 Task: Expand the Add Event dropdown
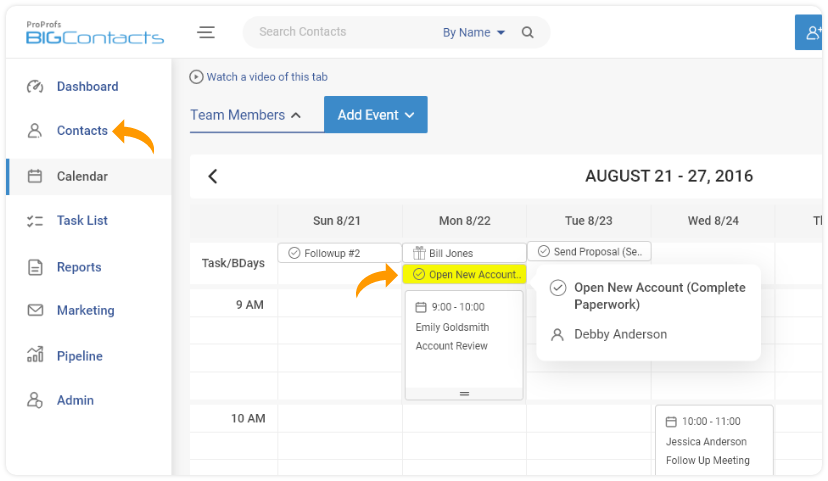pos(376,115)
